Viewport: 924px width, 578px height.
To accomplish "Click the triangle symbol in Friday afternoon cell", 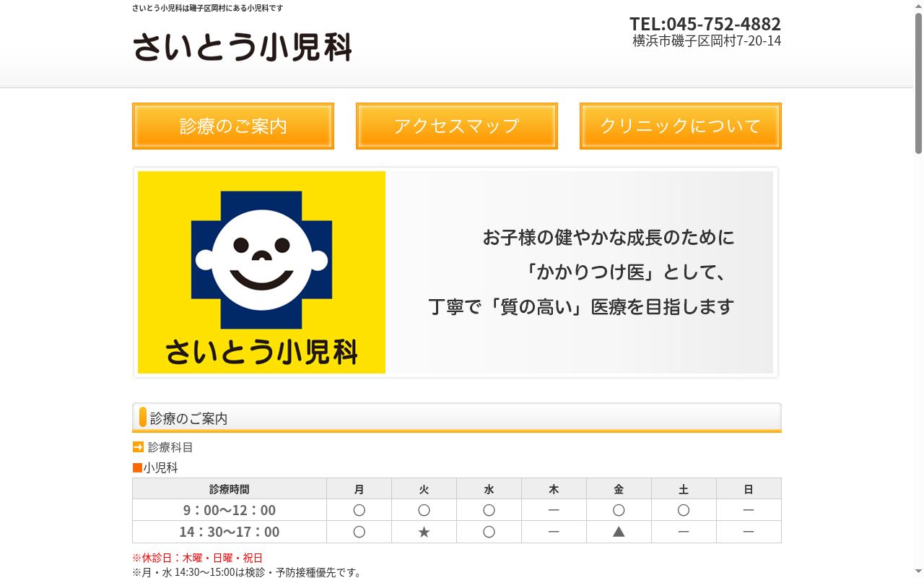I will pyautogui.click(x=619, y=532).
